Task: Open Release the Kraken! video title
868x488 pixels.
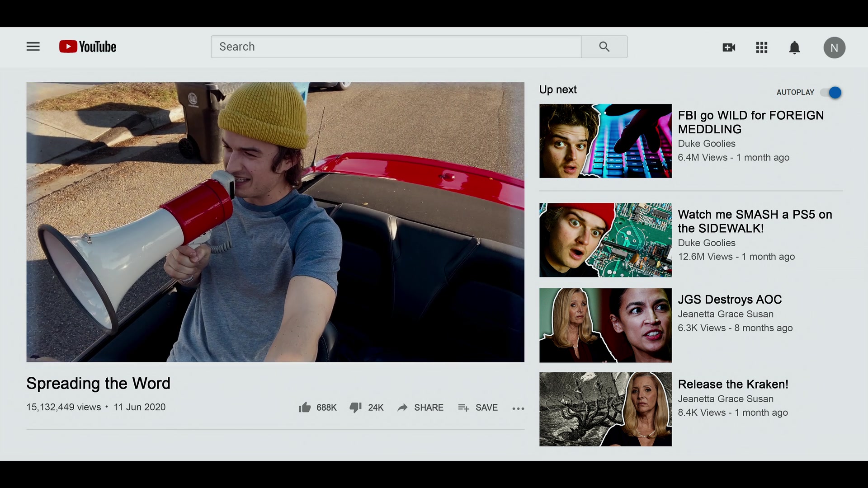Action: point(733,384)
